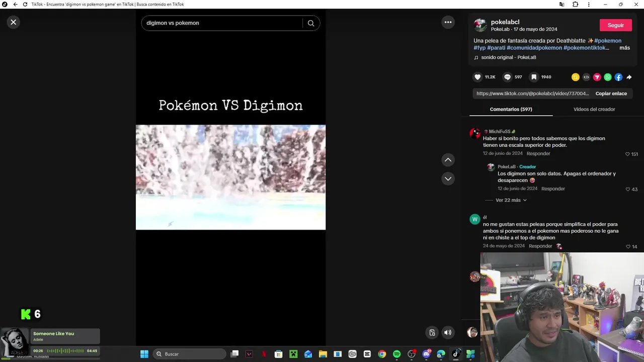Open browser extensions puzzle icon
Screen dimensions: 644x362
tap(576, 4)
